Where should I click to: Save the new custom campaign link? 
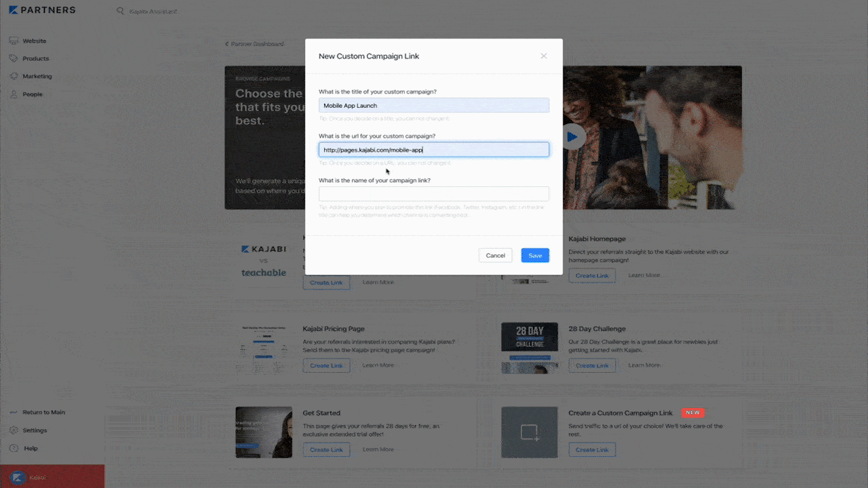tap(535, 256)
